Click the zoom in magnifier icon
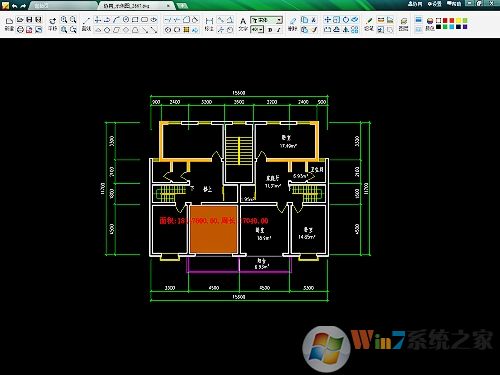 64,20
